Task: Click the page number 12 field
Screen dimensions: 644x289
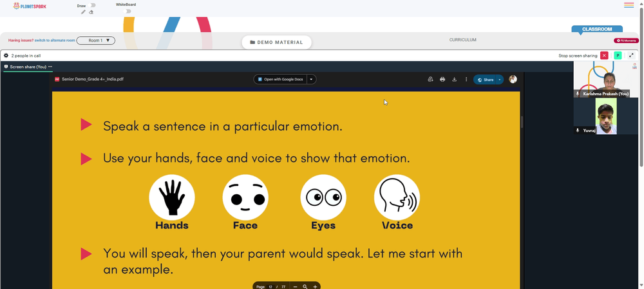Action: [270, 286]
